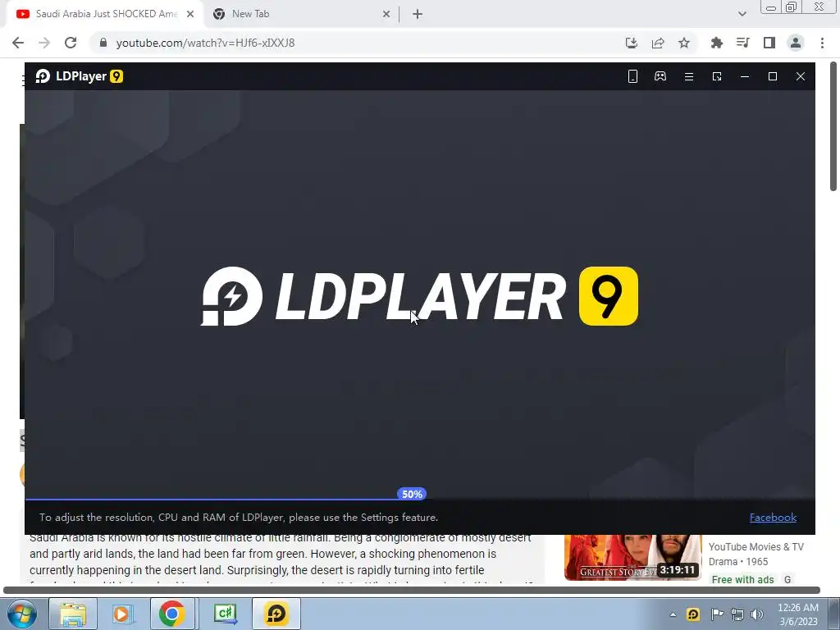The image size is (840, 630).
Task: Switch to the New Tab tab
Action: (300, 14)
